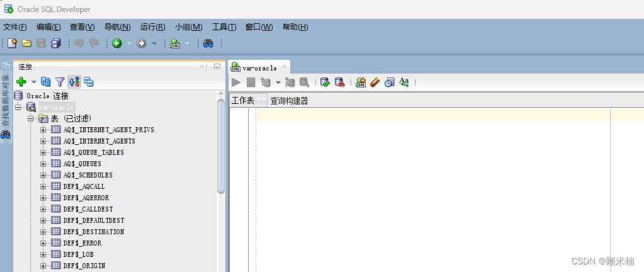644x272 pixels.
Task: Click the Save icon
Action: tap(41, 43)
